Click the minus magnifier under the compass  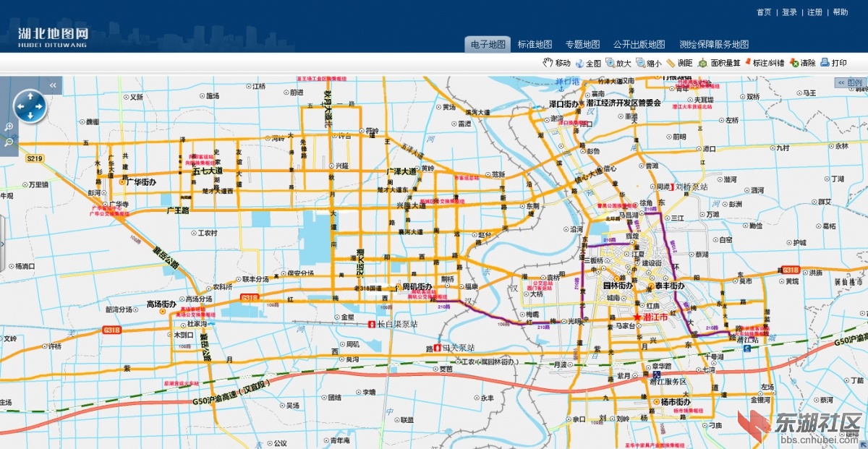(x=8, y=142)
